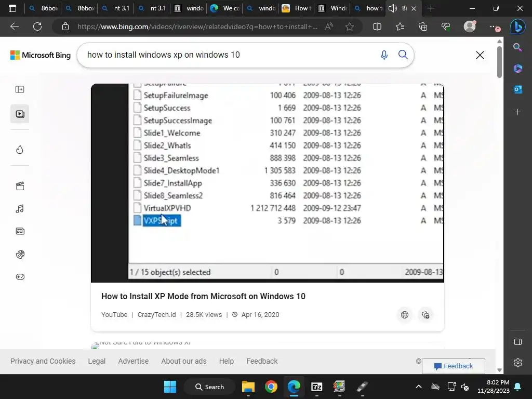The height and width of the screenshot is (399, 532).
Task: Add this page to favorites star
Action: (x=350, y=26)
